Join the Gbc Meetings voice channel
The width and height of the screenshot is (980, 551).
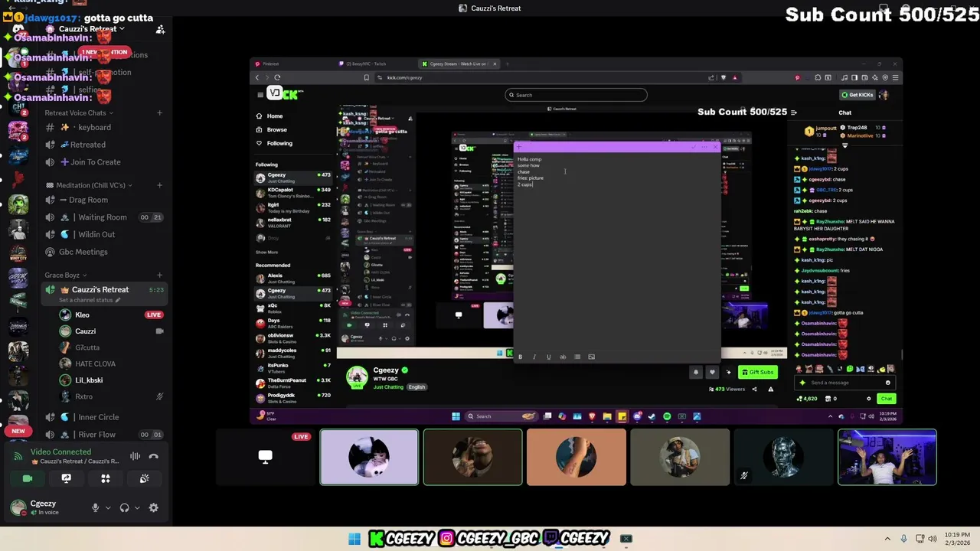click(x=104, y=252)
